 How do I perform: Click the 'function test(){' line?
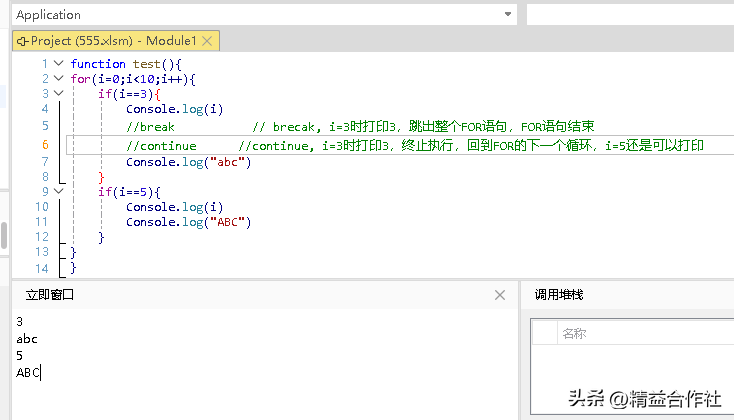point(126,64)
